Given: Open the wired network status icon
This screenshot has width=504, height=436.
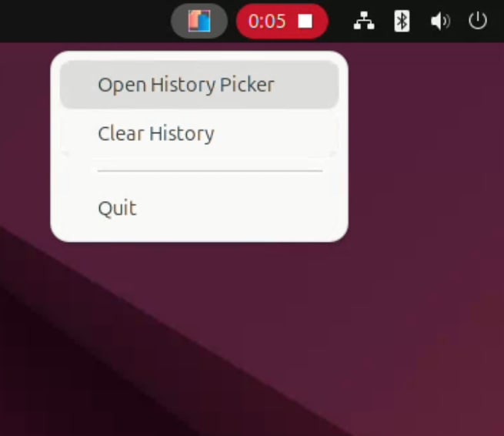Looking at the screenshot, I should (x=364, y=22).
